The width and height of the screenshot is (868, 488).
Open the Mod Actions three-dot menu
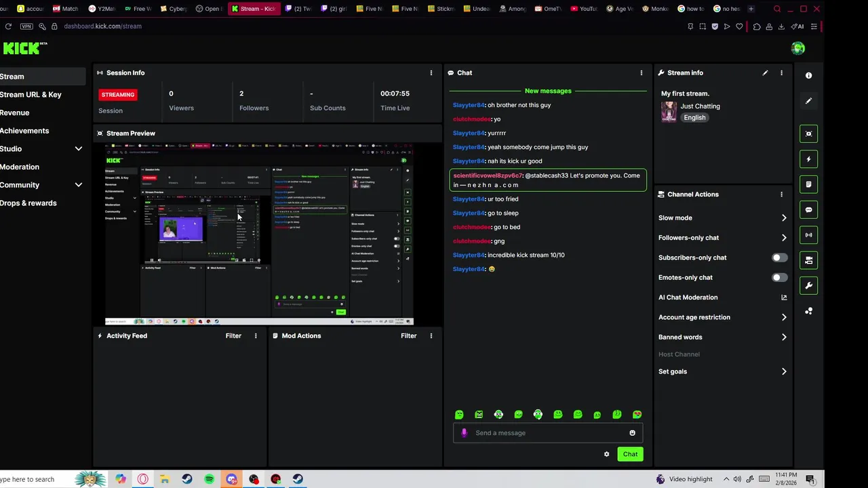pos(431,335)
